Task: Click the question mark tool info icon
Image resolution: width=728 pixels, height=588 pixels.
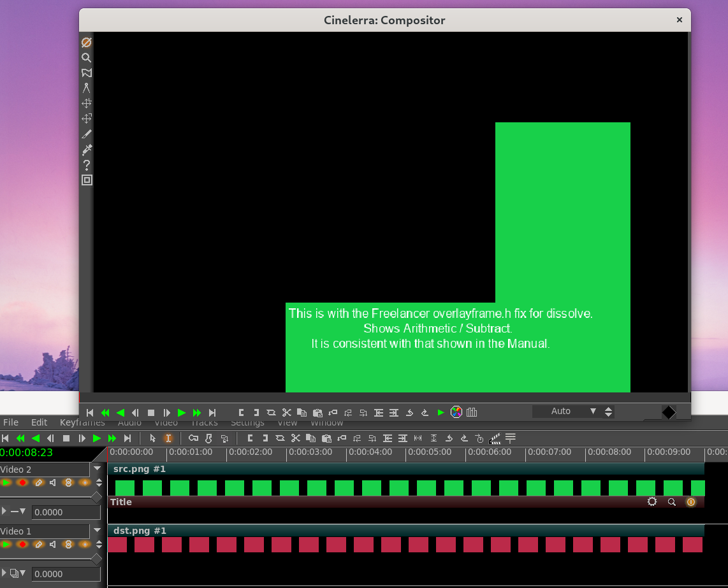Action: coord(87,165)
